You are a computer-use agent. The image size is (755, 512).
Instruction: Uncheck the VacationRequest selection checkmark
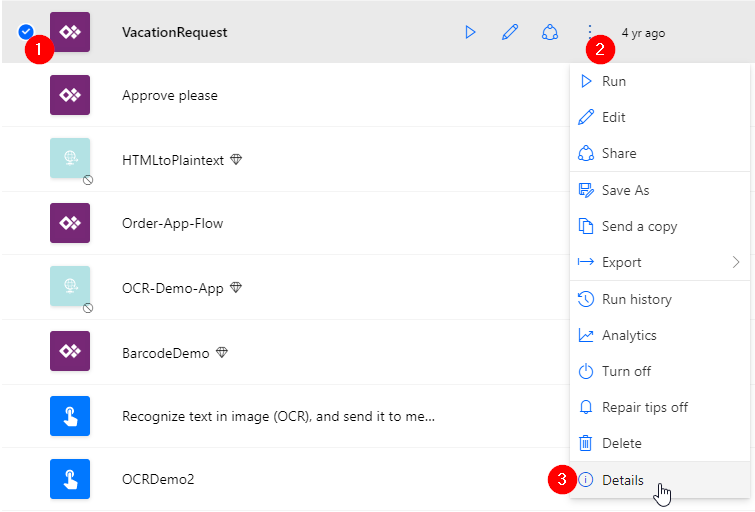pyautogui.click(x=26, y=32)
